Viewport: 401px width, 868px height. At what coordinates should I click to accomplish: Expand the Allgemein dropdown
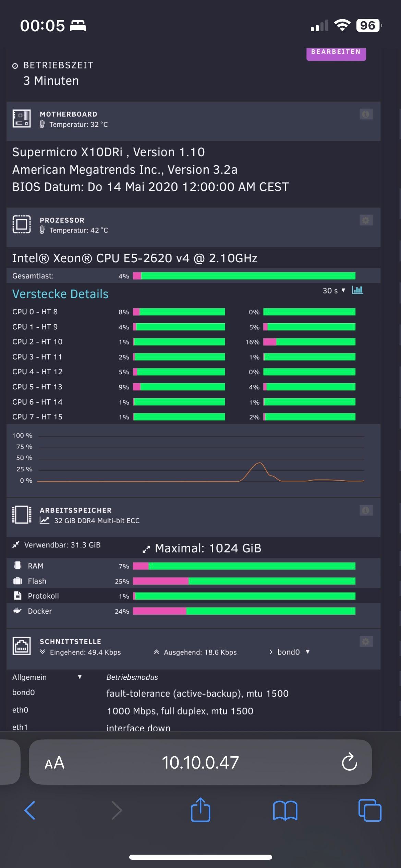point(47,677)
